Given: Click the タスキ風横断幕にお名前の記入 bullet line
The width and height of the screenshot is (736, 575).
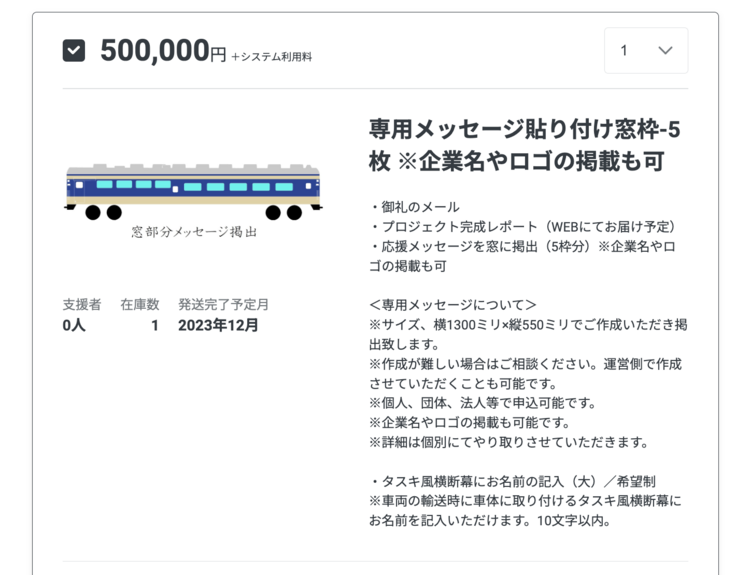Looking at the screenshot, I should (512, 481).
